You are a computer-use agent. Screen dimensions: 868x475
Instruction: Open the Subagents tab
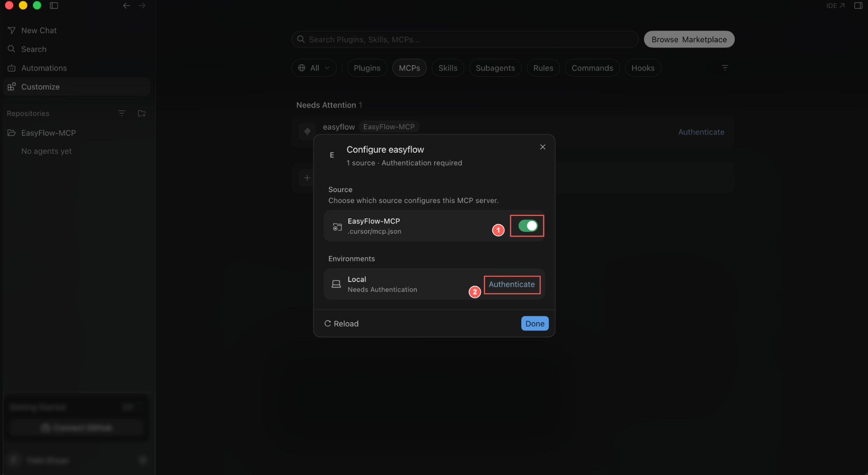(495, 68)
